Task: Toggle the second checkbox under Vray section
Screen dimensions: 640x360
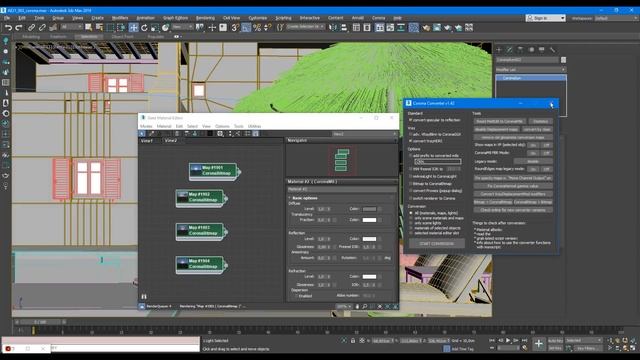Action: pyautogui.click(x=411, y=141)
